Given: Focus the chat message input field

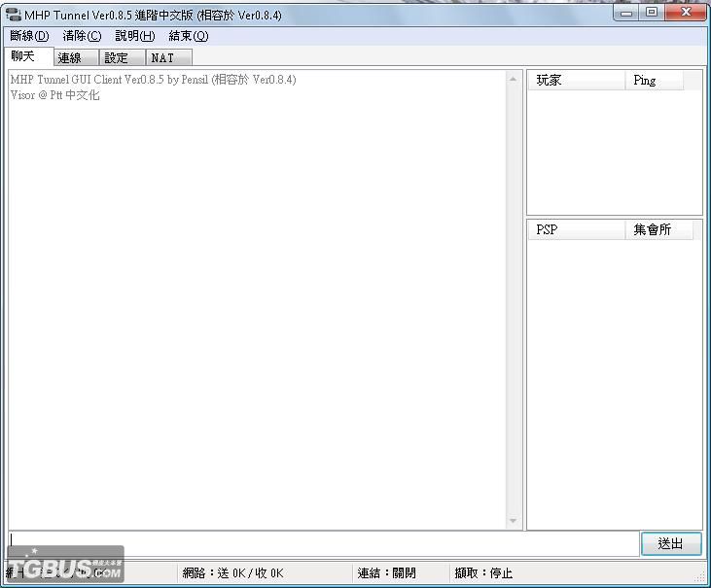Looking at the screenshot, I should 323,543.
